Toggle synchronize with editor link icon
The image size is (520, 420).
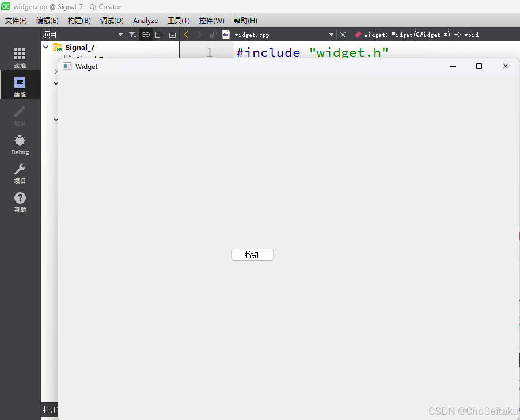pyautogui.click(x=146, y=35)
